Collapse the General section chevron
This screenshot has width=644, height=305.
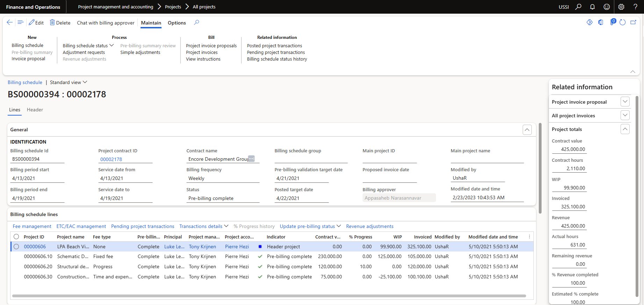[527, 130]
